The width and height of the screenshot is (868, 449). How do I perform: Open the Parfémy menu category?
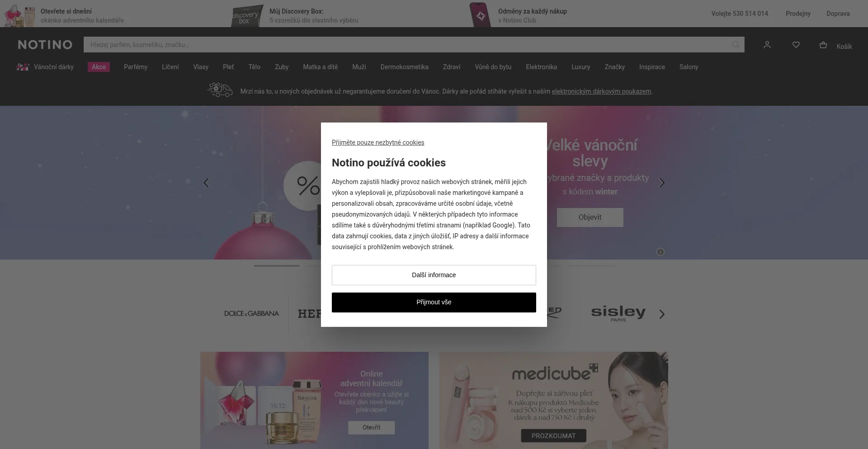(136, 67)
